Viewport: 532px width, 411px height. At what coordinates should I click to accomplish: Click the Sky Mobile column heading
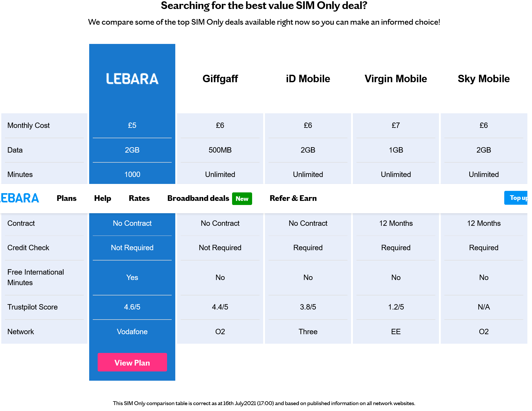pos(483,79)
